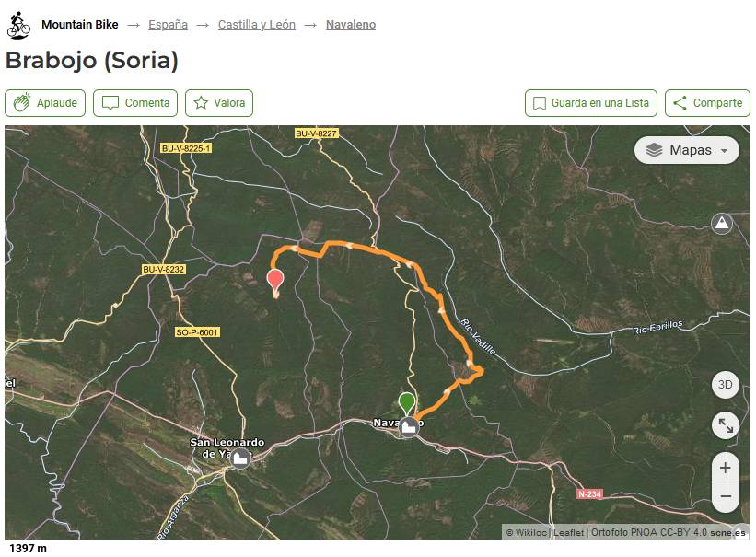Applaud this trail with Aplaude
756x557 pixels.
pos(46,103)
